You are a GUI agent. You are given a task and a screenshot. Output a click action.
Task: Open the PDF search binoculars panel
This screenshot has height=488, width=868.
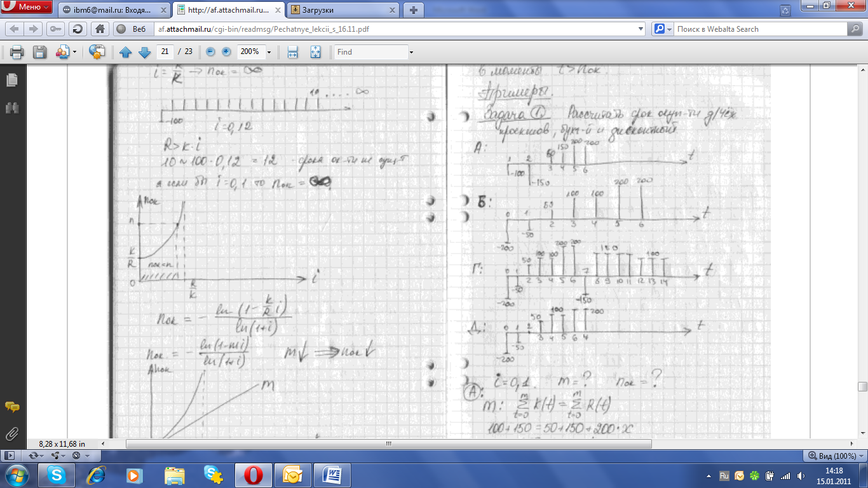coord(11,109)
